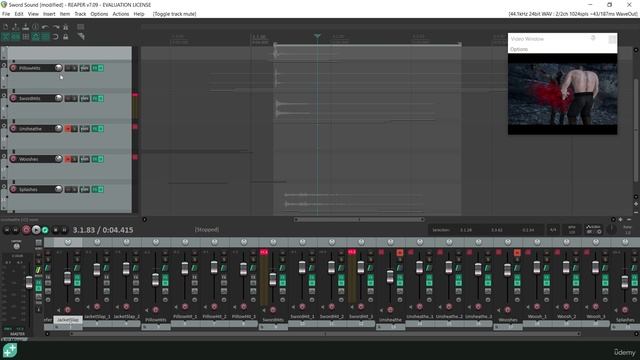The width and height of the screenshot is (640, 360).
Task: Record-arm the Splashes track
Action: click(13, 189)
